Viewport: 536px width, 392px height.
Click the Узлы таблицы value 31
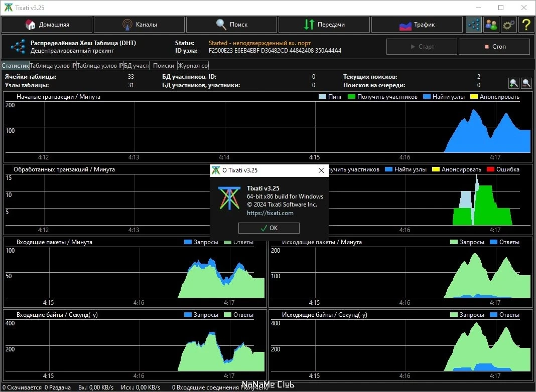(131, 85)
